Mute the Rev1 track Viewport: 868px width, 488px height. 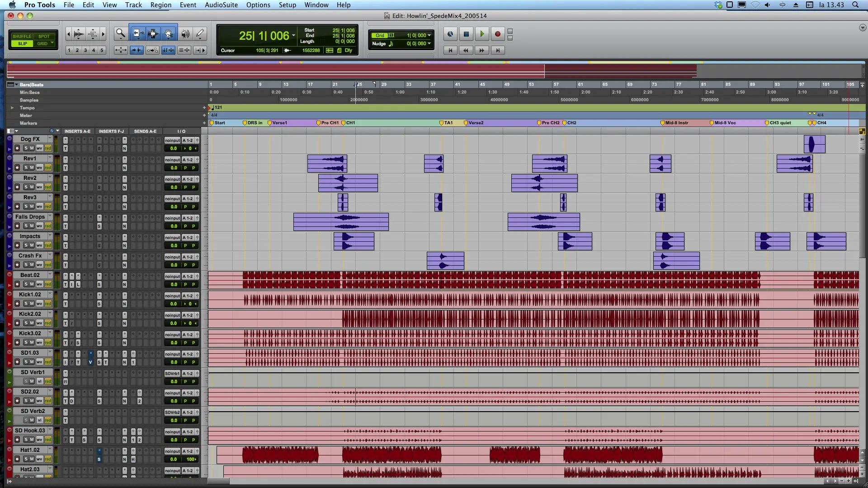[x=32, y=168]
